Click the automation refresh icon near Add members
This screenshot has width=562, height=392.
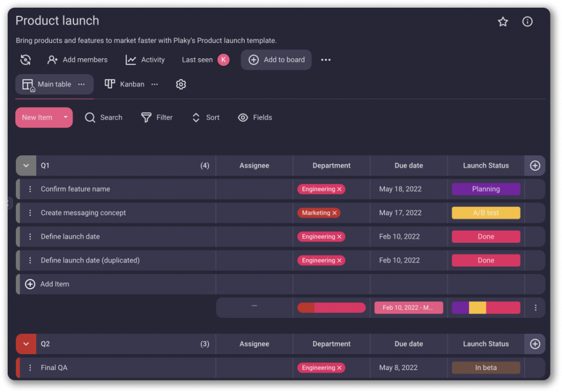tap(25, 60)
